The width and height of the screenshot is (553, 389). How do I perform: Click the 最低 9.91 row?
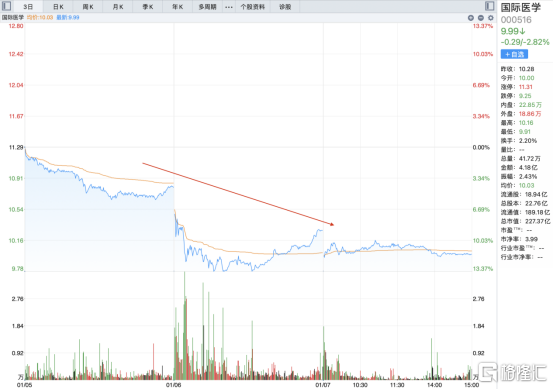coord(516,132)
